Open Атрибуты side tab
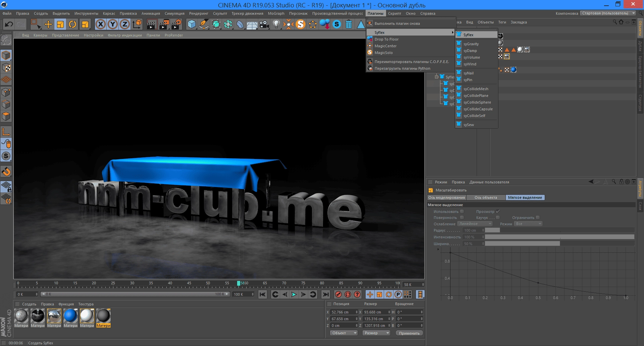 coord(640,188)
